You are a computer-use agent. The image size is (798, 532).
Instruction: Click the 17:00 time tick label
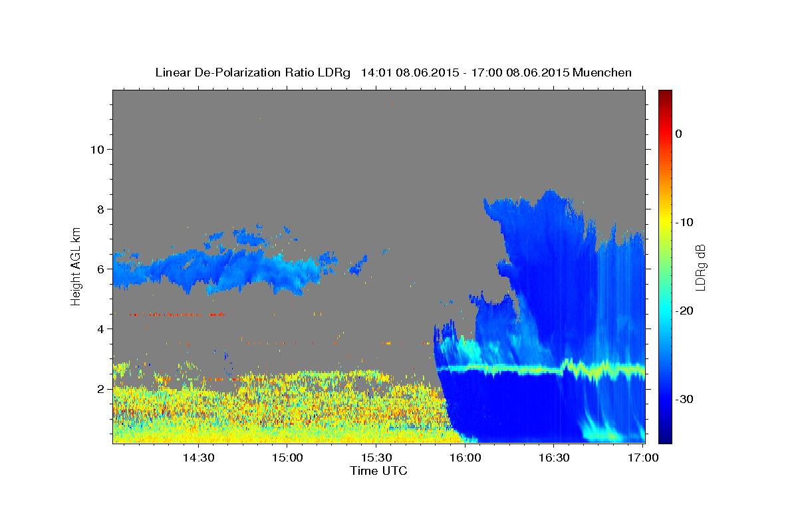(x=642, y=458)
